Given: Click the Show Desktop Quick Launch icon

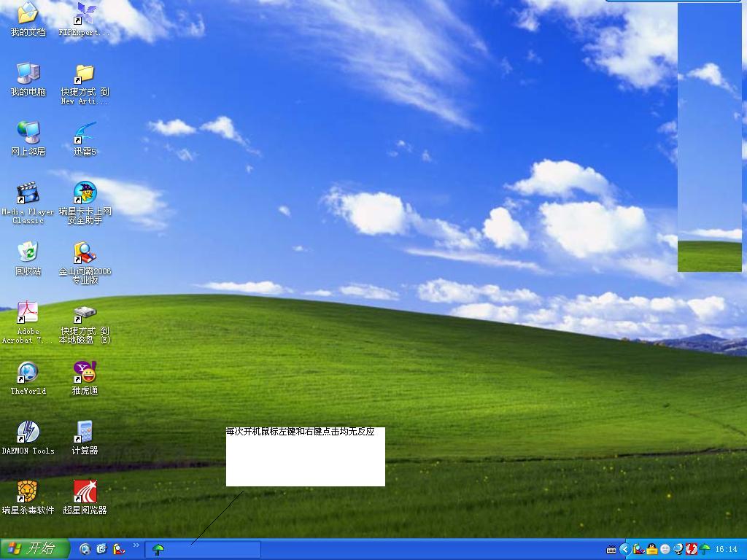Looking at the screenshot, I should (x=101, y=549).
